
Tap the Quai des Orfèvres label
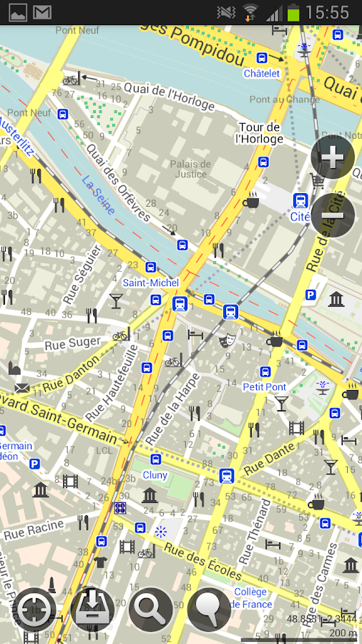pyautogui.click(x=119, y=182)
